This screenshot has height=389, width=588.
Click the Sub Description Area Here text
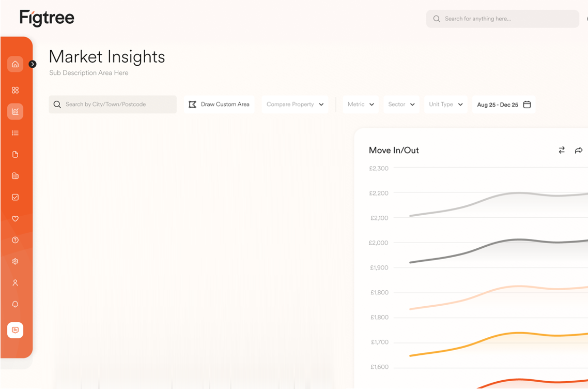[x=89, y=73]
